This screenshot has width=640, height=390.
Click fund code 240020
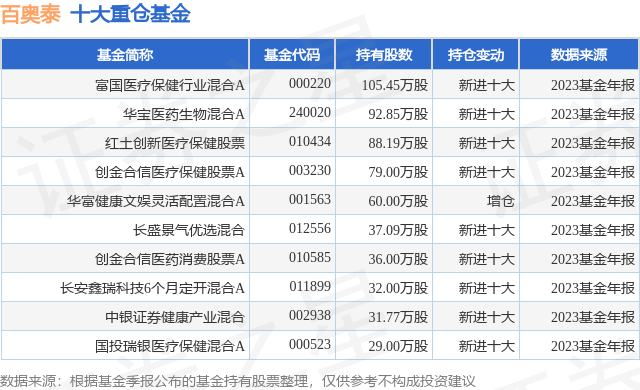coord(310,112)
